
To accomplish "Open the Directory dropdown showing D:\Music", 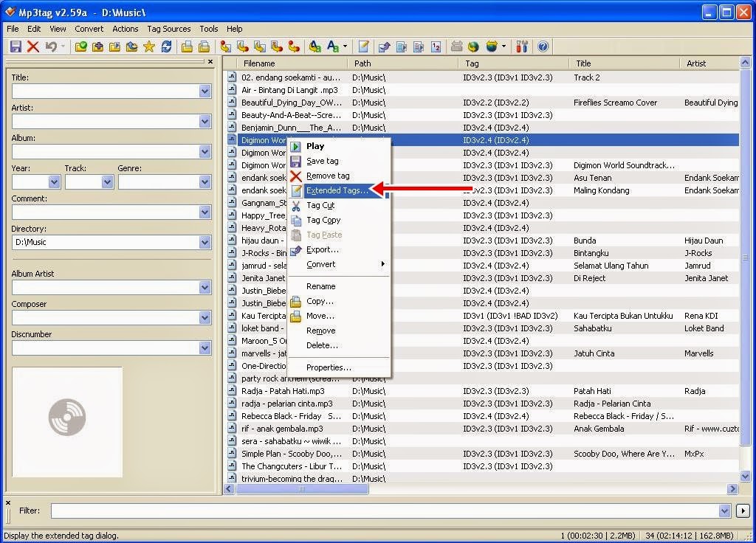I will tap(205, 242).
